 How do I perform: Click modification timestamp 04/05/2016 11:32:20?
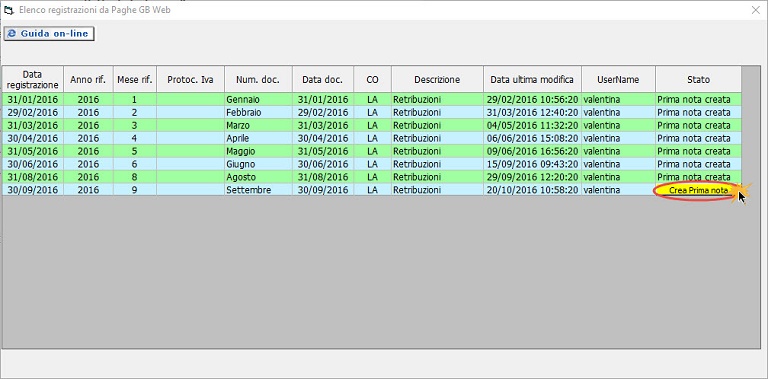tap(532, 125)
